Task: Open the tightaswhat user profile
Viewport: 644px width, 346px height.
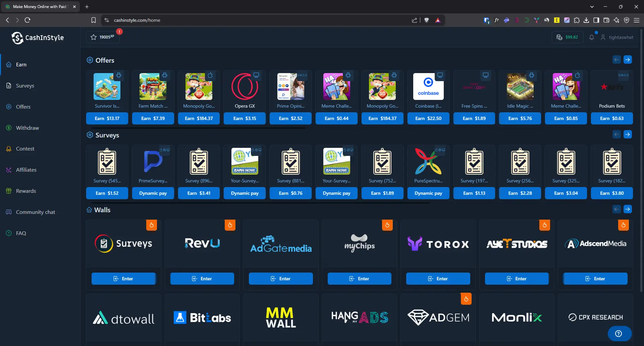Action: tap(617, 37)
